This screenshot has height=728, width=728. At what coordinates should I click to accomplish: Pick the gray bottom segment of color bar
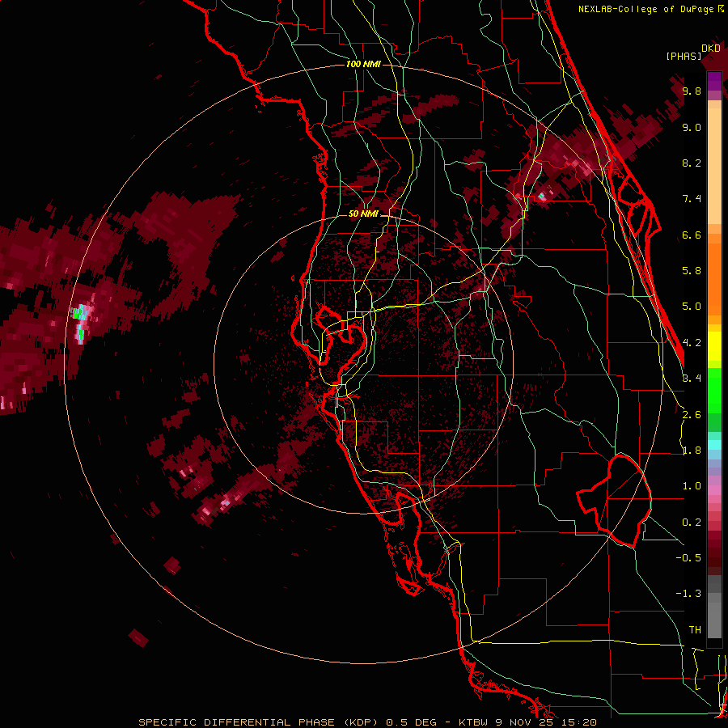(714, 616)
